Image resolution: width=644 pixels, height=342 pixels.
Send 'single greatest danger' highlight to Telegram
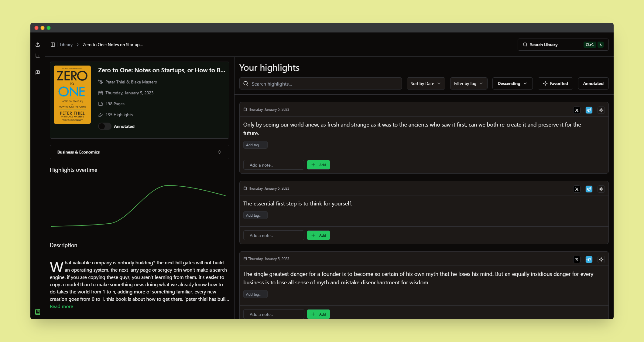coord(589,259)
